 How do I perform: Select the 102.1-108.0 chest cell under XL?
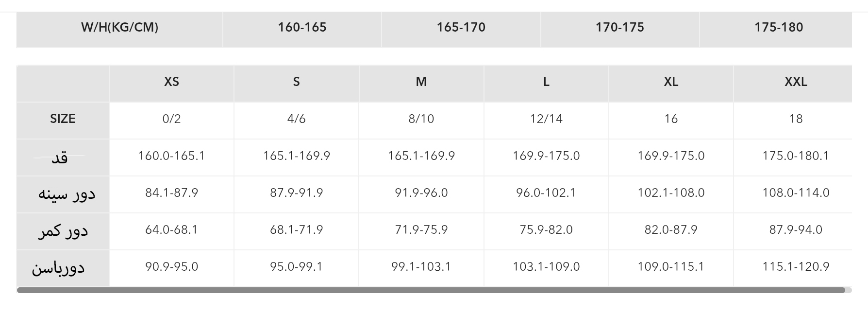pyautogui.click(x=671, y=192)
